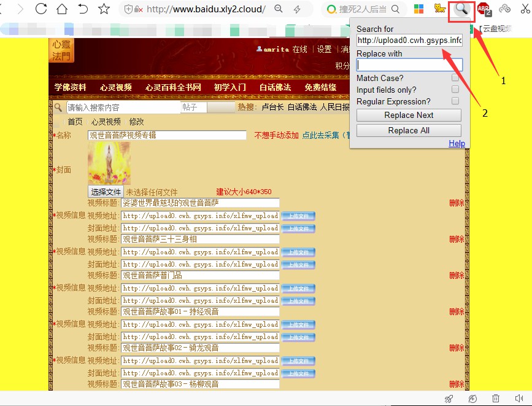The width and height of the screenshot is (532, 406).
Task: Delete the 观世音菩萨三十三身相 video entry
Action: pyautogui.click(x=457, y=239)
